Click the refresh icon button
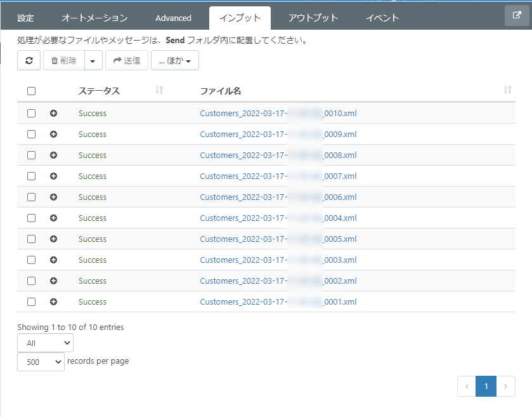The height and width of the screenshot is (417, 532). (29, 60)
